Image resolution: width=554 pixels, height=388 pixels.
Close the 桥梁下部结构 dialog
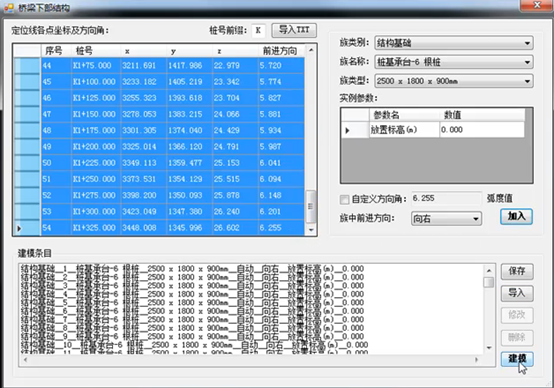coord(537,5)
